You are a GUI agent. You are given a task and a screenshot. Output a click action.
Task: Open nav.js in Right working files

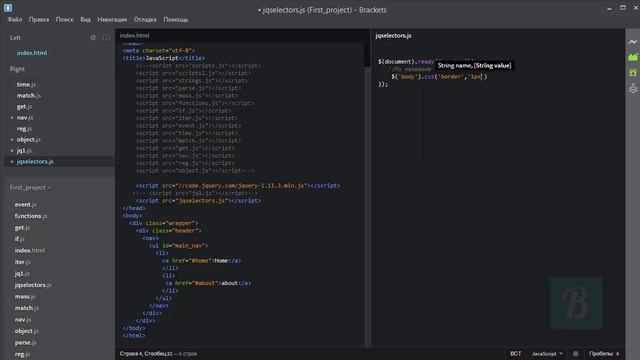click(x=25, y=118)
